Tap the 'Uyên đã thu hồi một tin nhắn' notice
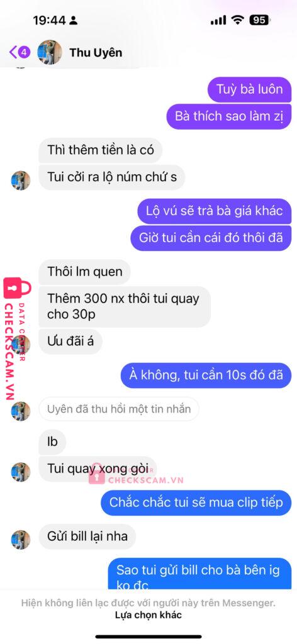The width and height of the screenshot is (297, 644). point(119,409)
